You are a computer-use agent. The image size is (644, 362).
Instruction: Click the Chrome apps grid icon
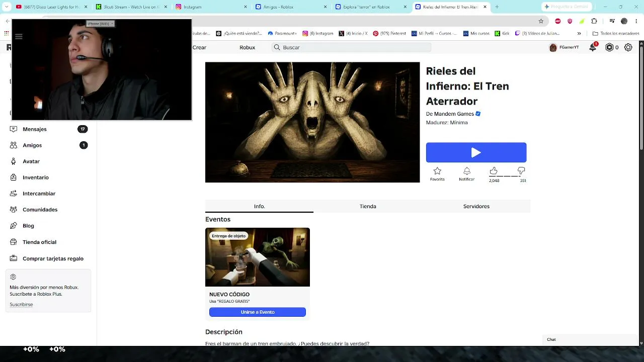(x=7, y=34)
